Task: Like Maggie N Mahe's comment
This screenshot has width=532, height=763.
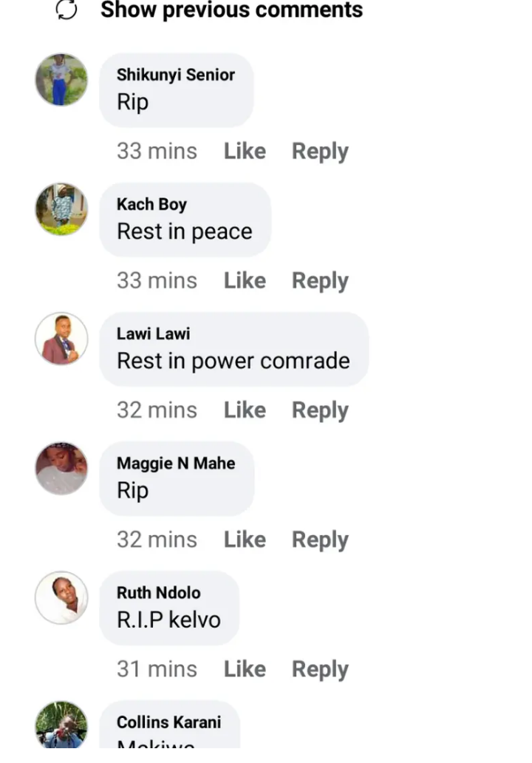Action: tap(245, 539)
